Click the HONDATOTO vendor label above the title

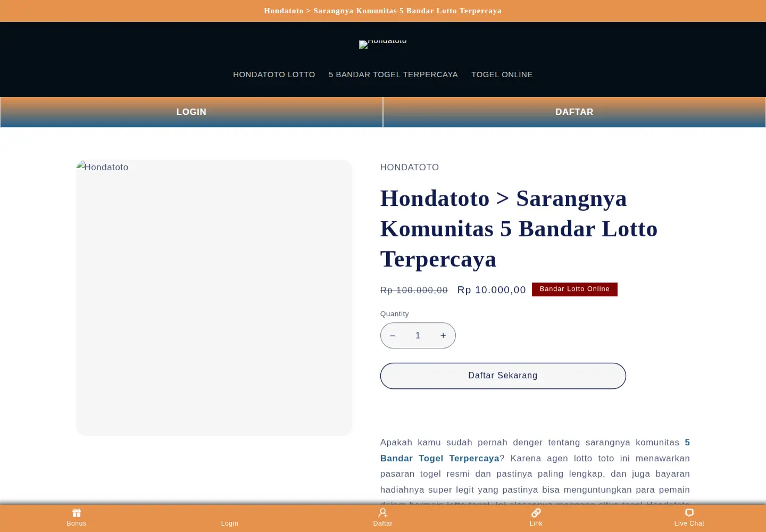coord(410,168)
